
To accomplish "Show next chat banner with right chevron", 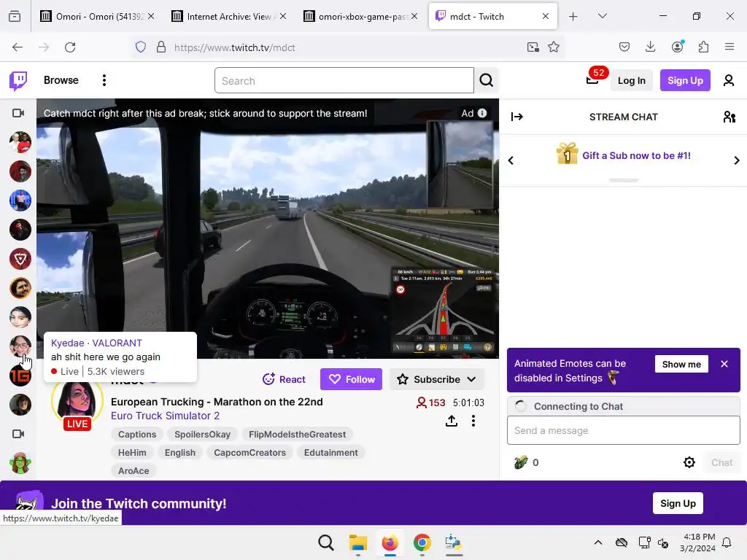I will tap(737, 160).
